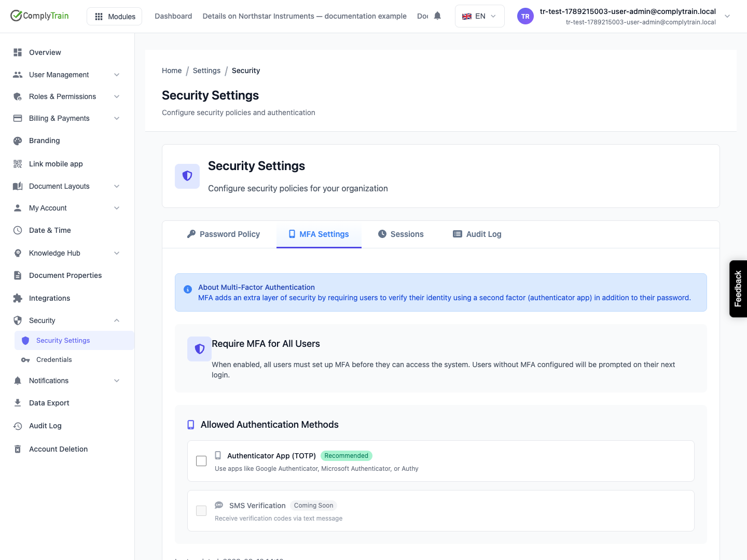Toggle the SMS Verification checkbox
This screenshot has height=560, width=747.
click(x=201, y=511)
